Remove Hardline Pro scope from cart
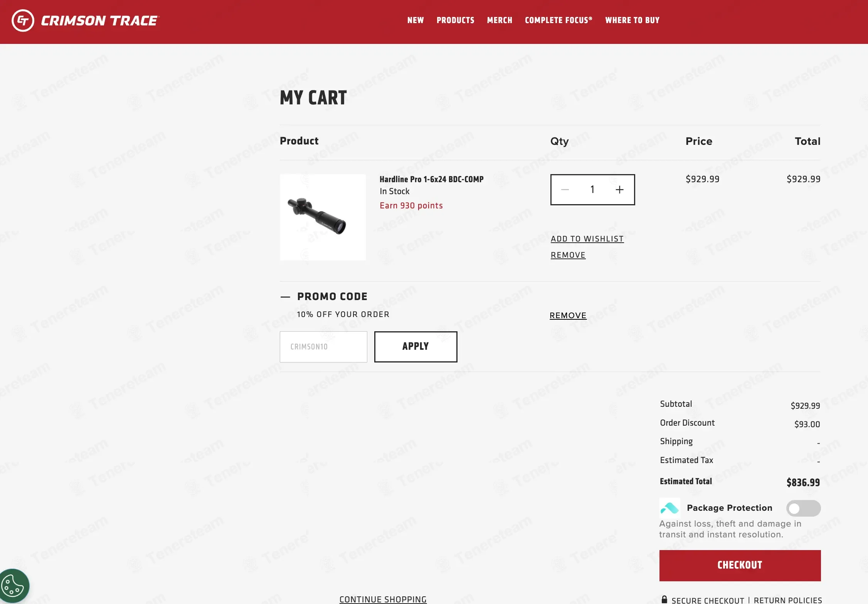This screenshot has width=868, height=604. (568, 255)
